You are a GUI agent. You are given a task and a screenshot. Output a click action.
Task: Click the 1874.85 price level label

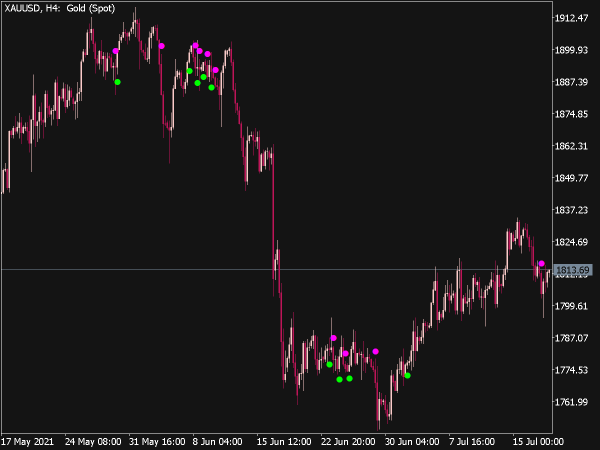click(571, 114)
